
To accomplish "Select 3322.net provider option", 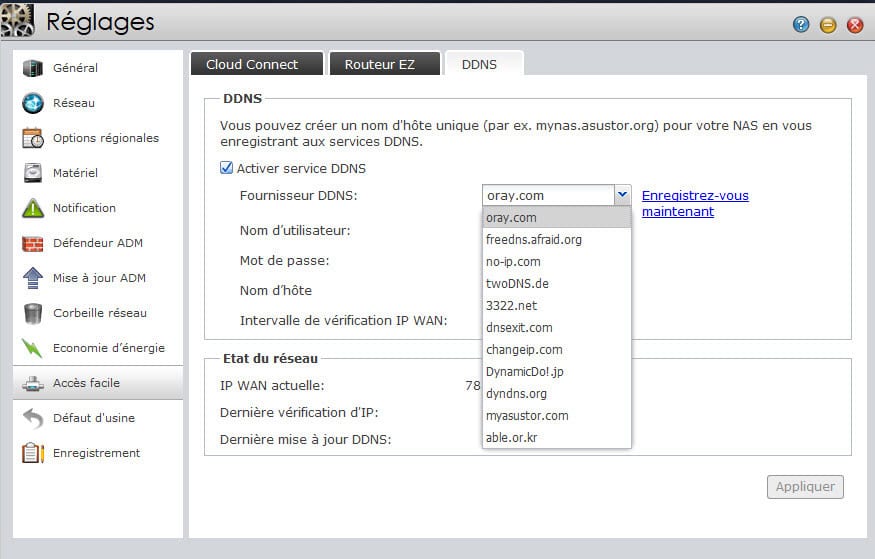I will click(556, 306).
